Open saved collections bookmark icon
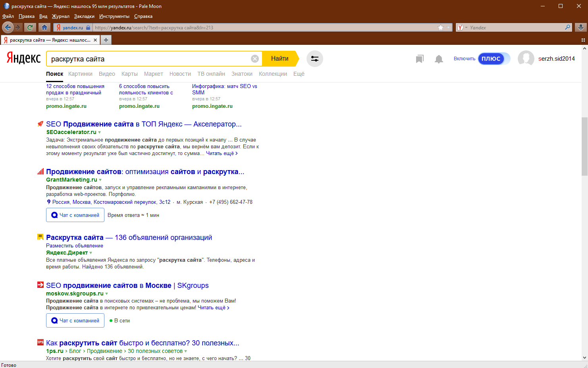588x368 pixels. pos(420,59)
